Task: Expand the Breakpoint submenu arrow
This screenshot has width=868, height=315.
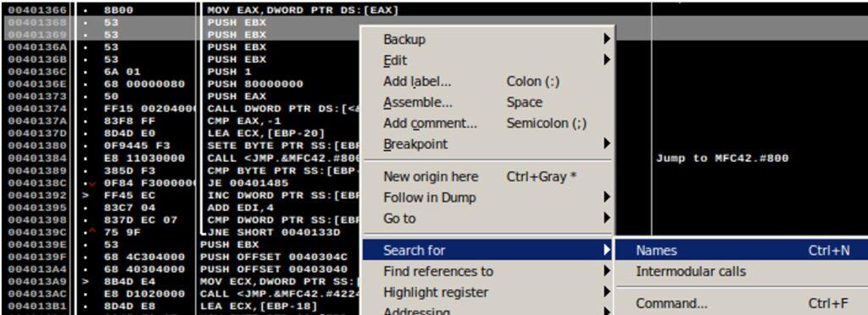Action: [607, 144]
